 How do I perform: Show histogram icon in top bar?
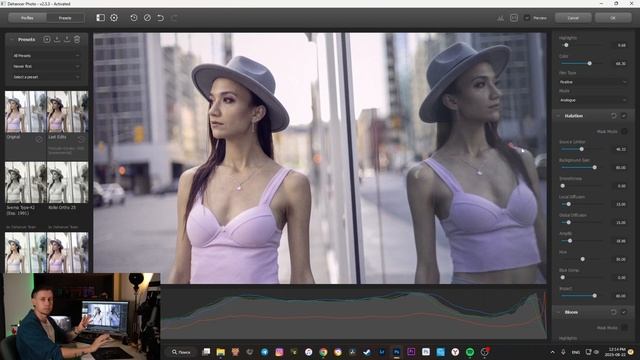click(500, 18)
